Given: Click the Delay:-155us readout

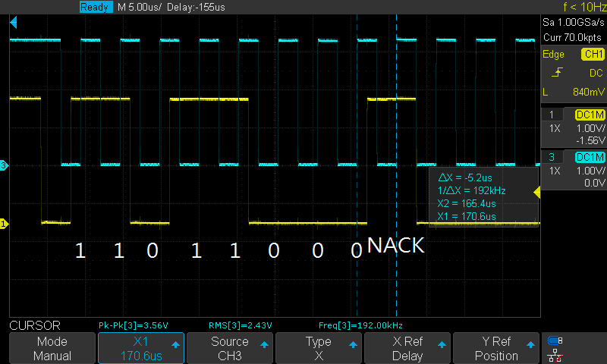Looking at the screenshot, I should (196, 7).
